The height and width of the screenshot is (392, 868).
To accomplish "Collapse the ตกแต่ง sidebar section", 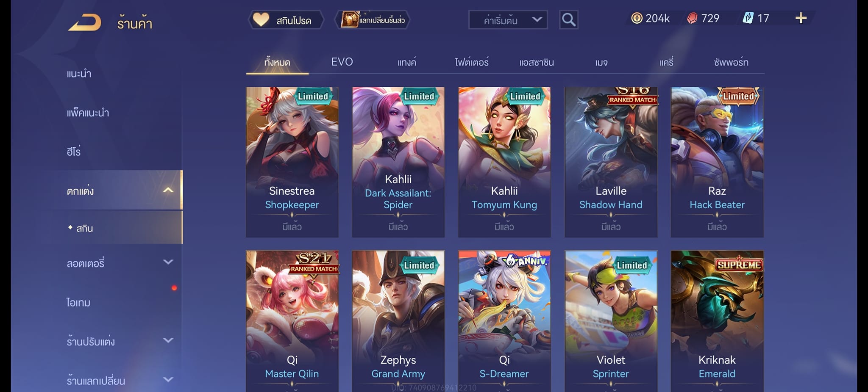I will click(x=168, y=190).
